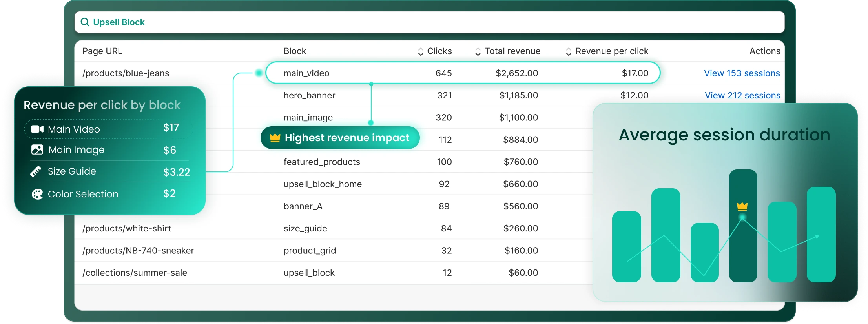Open View 212 sessions link
Viewport: 868px width, 324px height.
[x=742, y=95]
